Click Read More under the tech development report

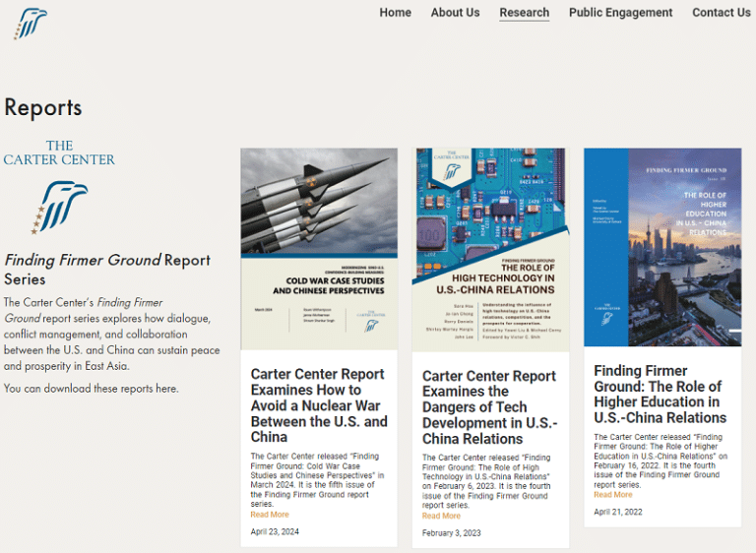coord(441,516)
